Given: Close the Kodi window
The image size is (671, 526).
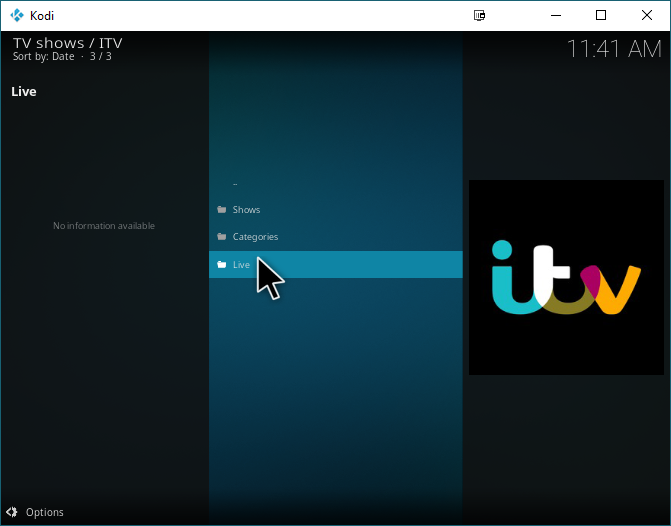Looking at the screenshot, I should coord(647,15).
